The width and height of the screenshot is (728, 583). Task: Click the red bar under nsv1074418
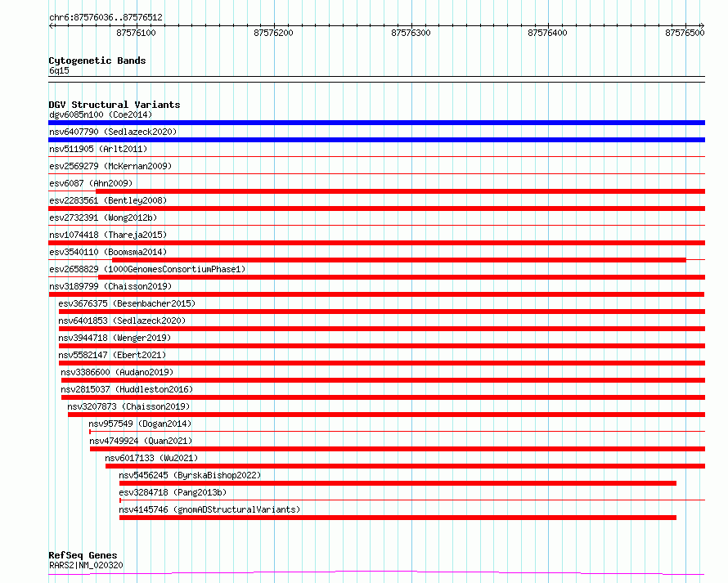(x=376, y=243)
